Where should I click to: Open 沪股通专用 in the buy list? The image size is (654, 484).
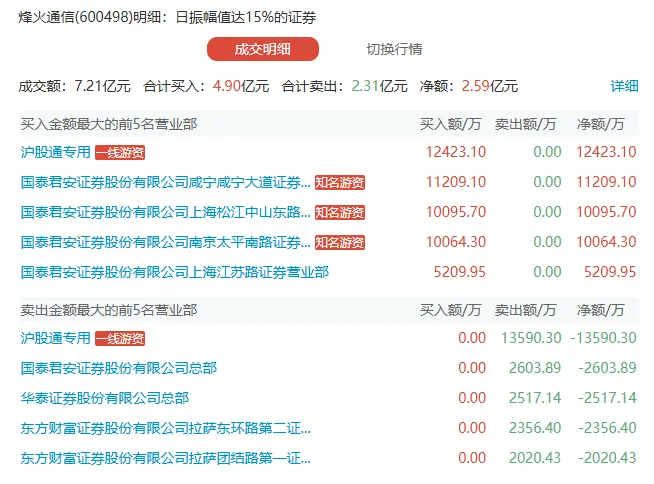pos(55,152)
